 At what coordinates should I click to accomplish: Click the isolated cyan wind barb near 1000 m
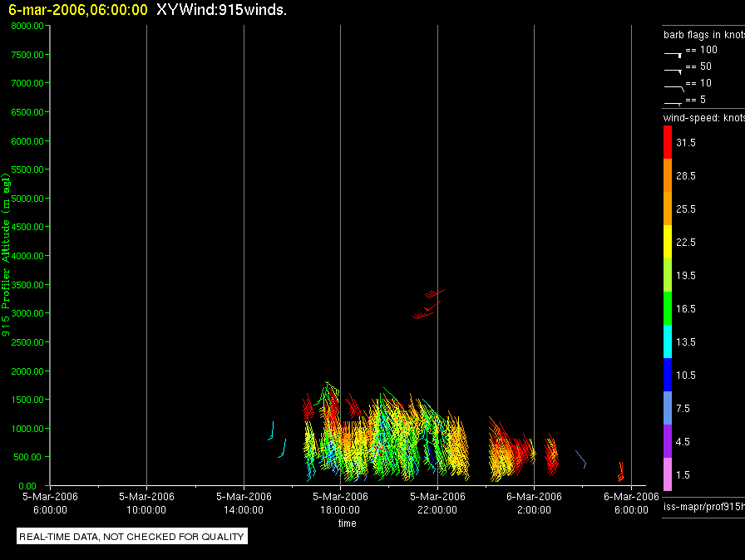pos(271,430)
